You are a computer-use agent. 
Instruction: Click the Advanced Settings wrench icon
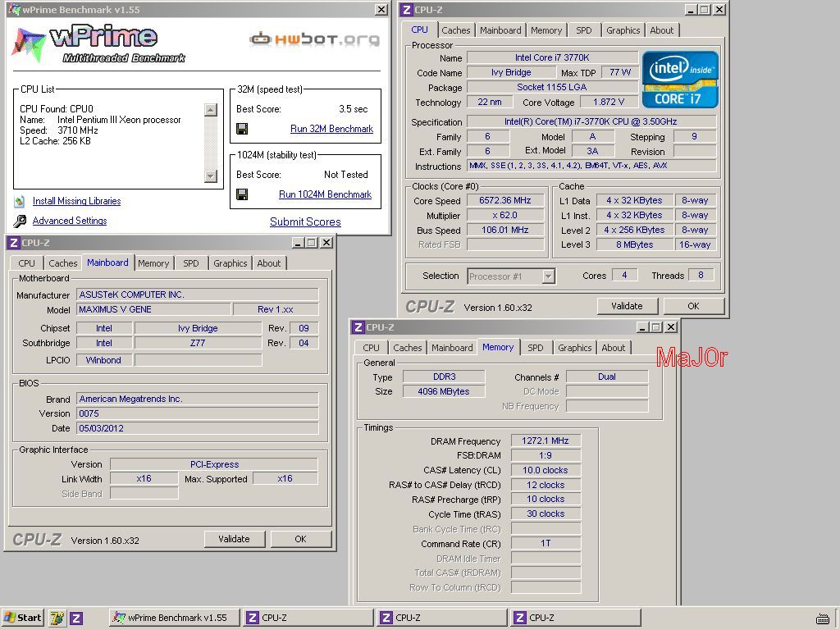[x=20, y=221]
